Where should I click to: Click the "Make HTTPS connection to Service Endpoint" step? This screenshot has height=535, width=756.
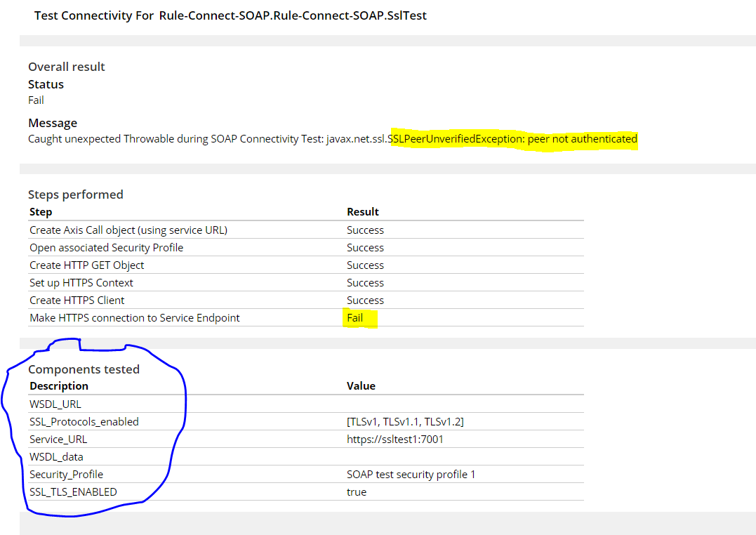click(x=135, y=318)
